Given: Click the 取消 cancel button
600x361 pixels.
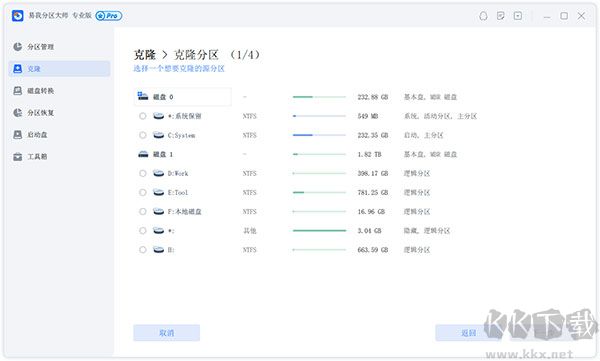Looking at the screenshot, I should [166, 333].
